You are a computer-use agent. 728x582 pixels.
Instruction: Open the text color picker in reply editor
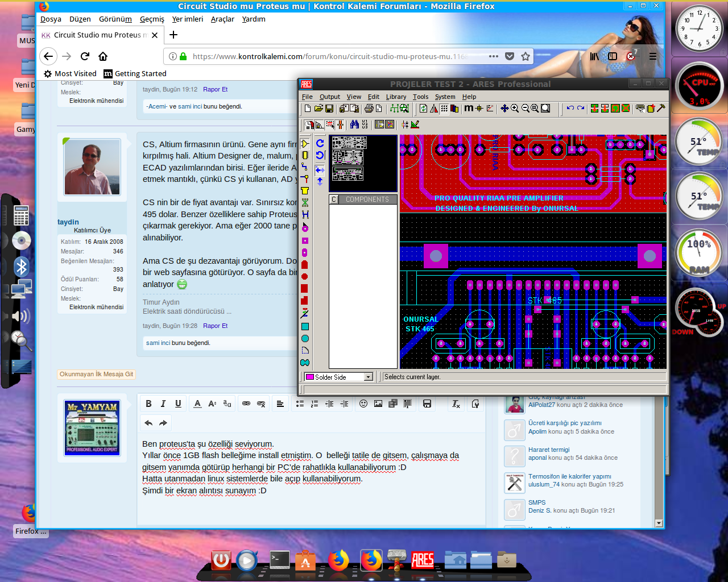197,404
